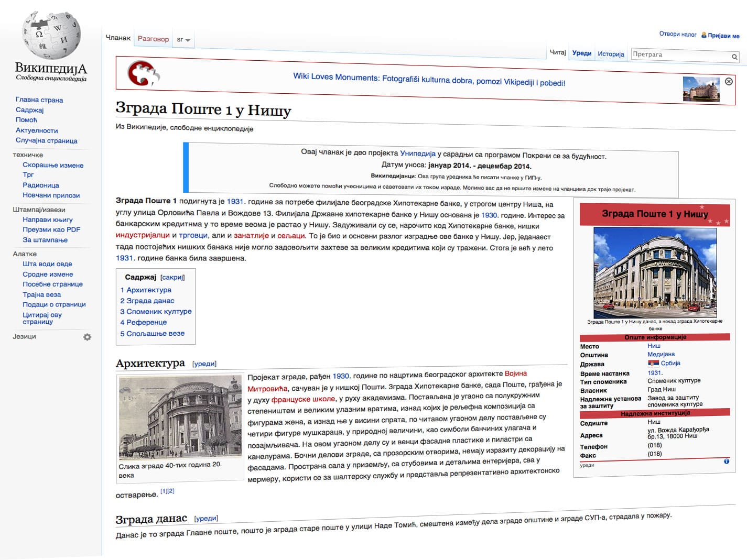Open the Историја tab
The height and width of the screenshot is (560, 747).
(611, 53)
